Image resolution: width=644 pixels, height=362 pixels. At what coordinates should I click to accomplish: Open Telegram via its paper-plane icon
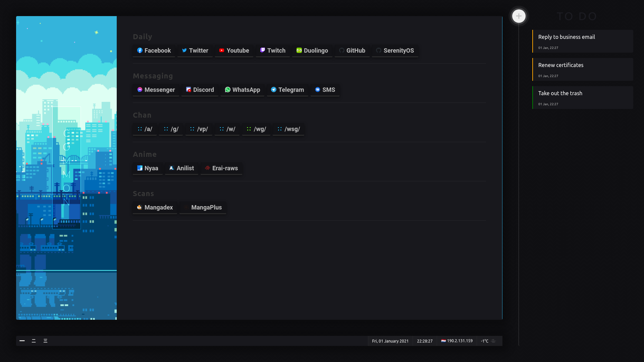tap(274, 90)
